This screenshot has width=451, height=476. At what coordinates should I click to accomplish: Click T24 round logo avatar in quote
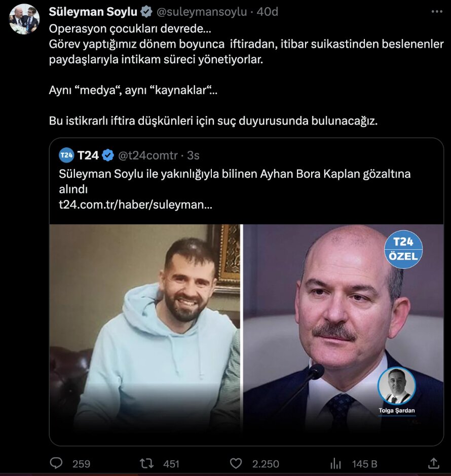pos(67,154)
